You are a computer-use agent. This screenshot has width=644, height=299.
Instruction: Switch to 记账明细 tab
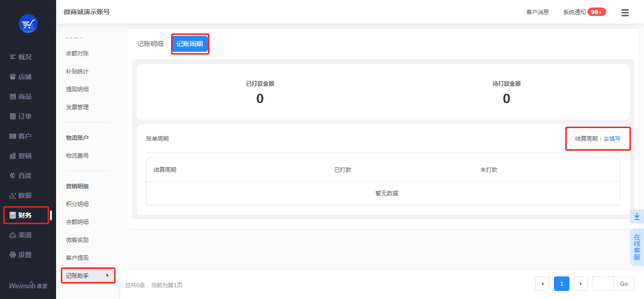[150, 44]
